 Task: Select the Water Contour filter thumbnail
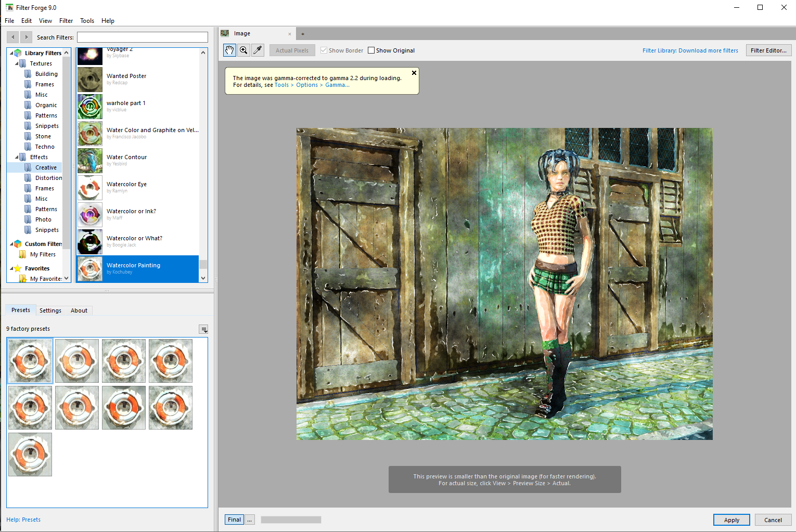[x=90, y=161]
